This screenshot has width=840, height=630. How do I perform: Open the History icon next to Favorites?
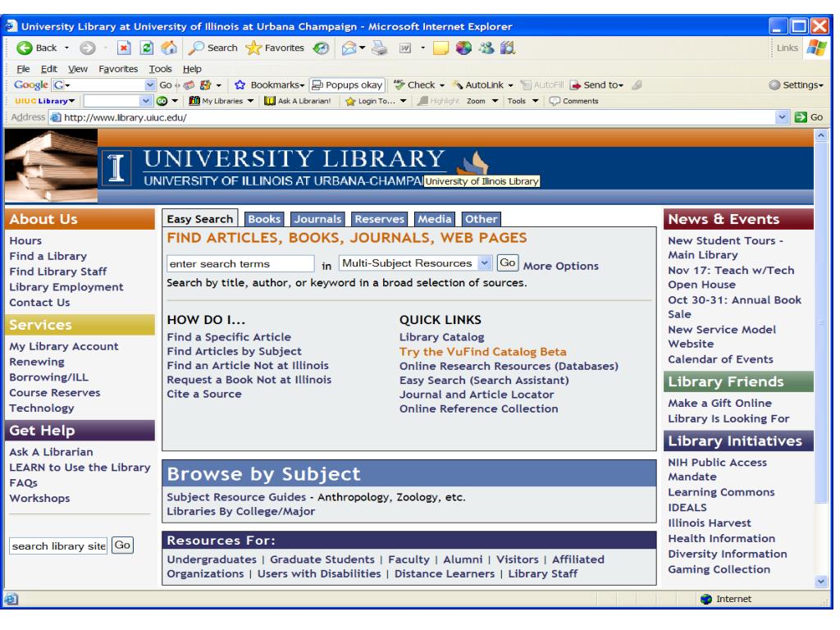click(x=321, y=48)
